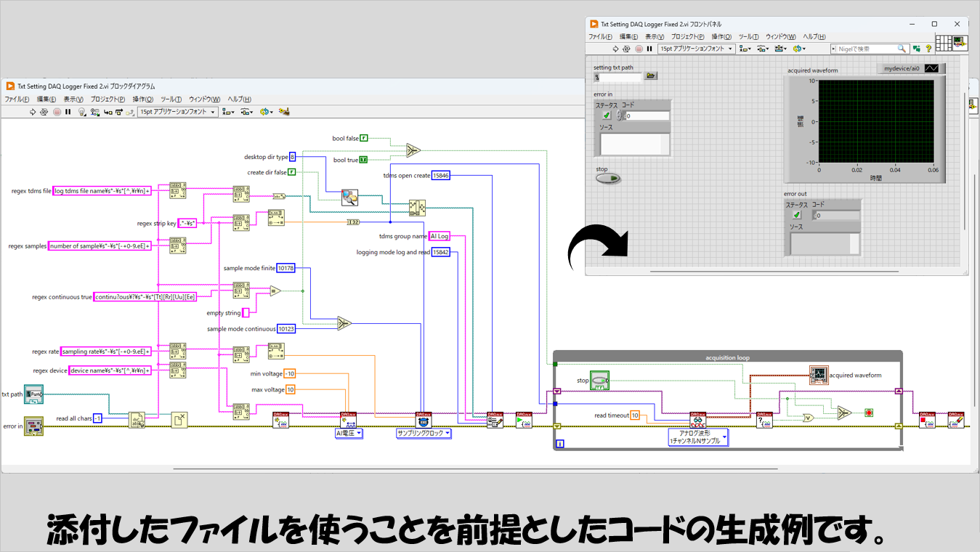
Task: Click the bool false constant on diagram
Action: click(x=365, y=138)
